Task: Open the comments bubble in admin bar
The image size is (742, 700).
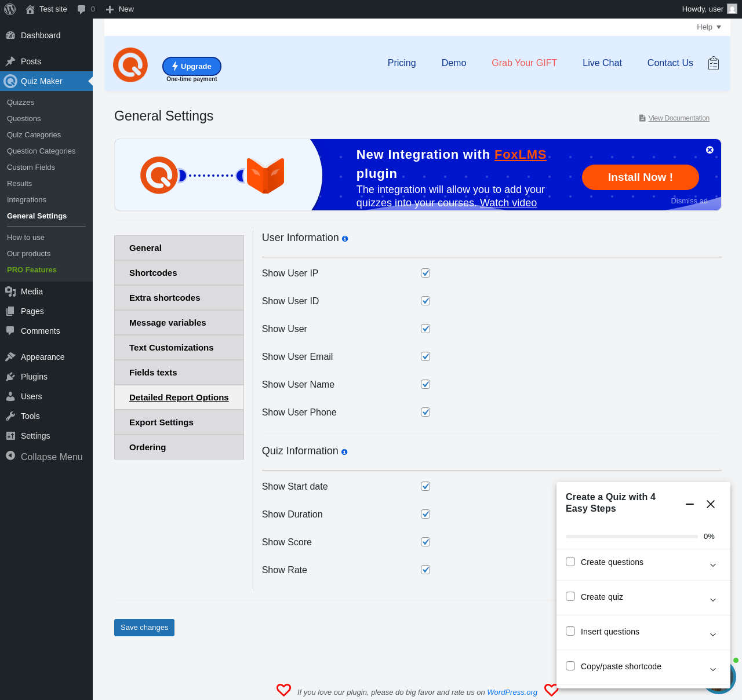Action: point(82,9)
